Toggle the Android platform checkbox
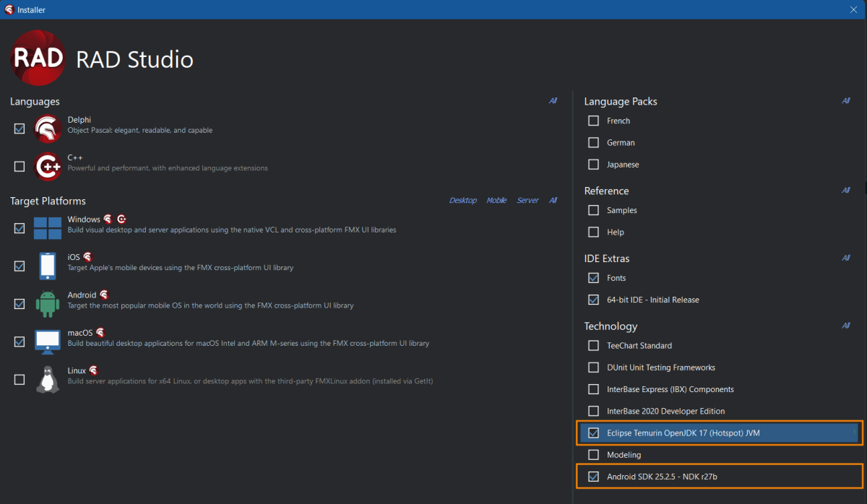 [20, 304]
